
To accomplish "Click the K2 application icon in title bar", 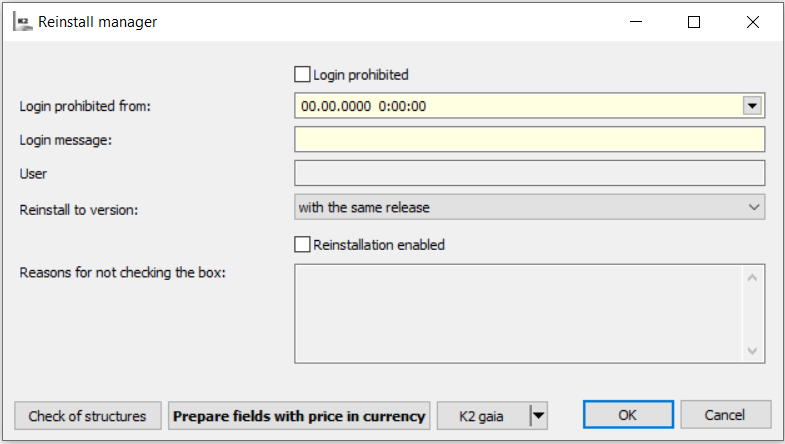I will pos(21,21).
